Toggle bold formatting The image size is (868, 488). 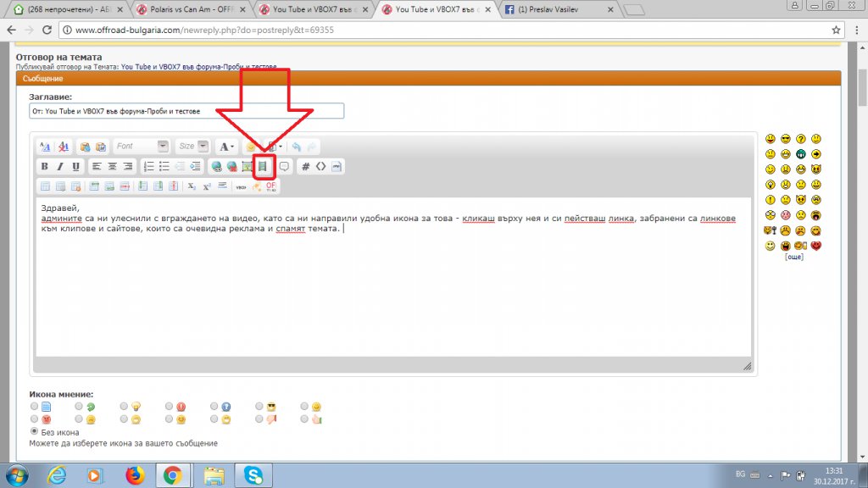(x=44, y=166)
